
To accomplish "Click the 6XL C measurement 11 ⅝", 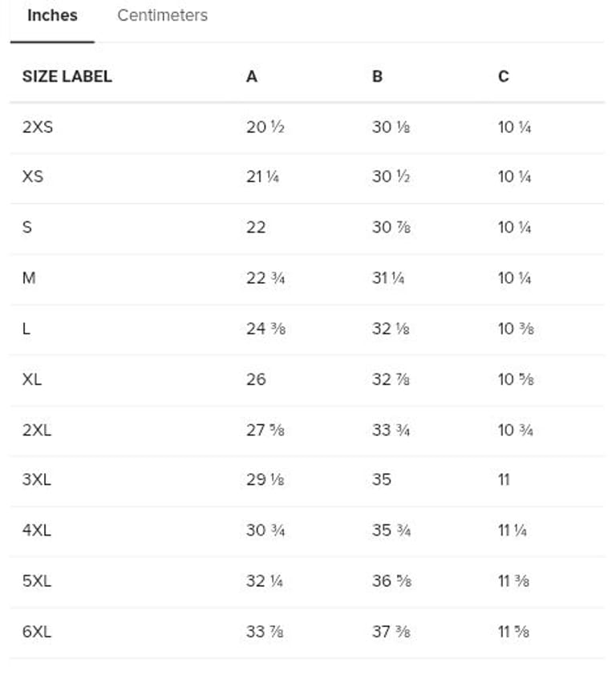I will (513, 632).
